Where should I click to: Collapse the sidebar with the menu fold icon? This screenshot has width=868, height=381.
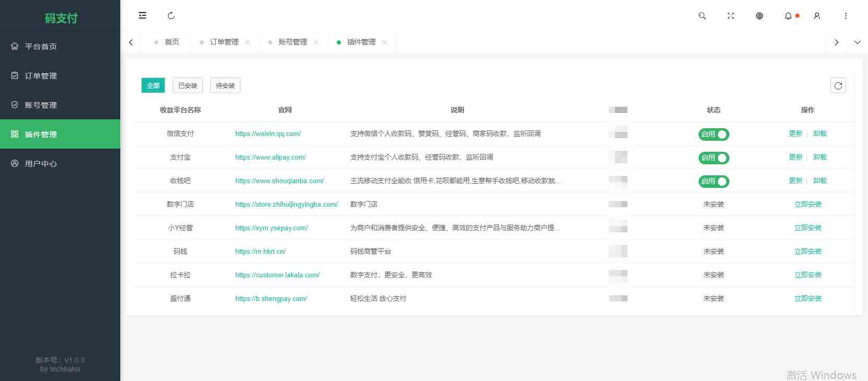(142, 16)
